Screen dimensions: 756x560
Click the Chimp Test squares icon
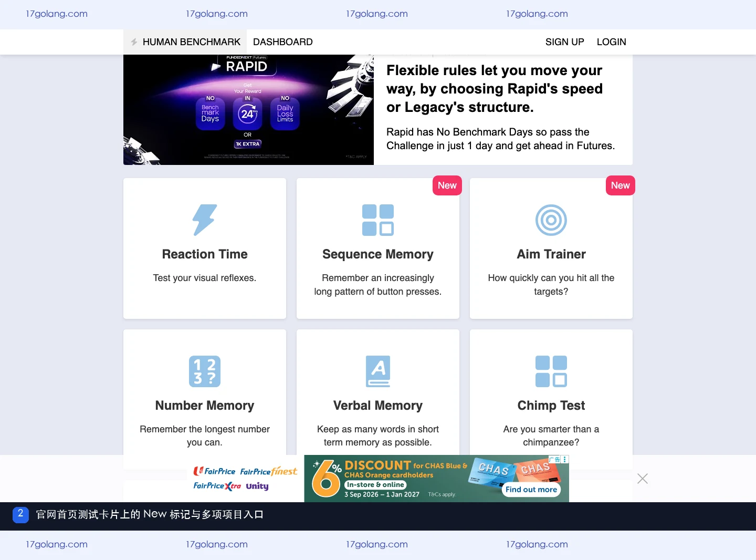pos(551,371)
